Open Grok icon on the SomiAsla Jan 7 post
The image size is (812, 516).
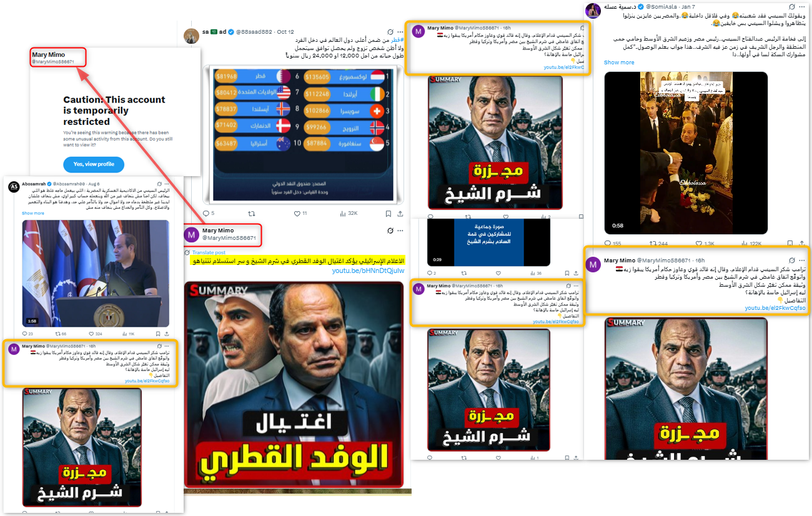(x=791, y=7)
